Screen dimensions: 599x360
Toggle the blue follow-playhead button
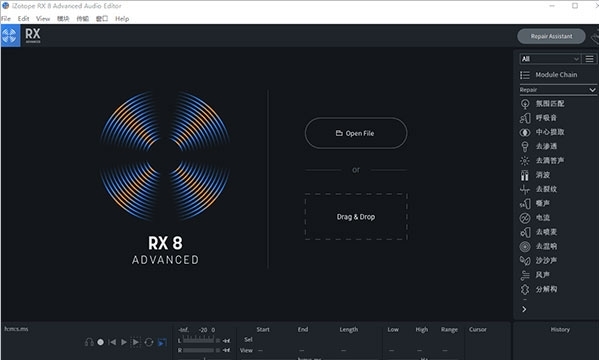click(162, 342)
